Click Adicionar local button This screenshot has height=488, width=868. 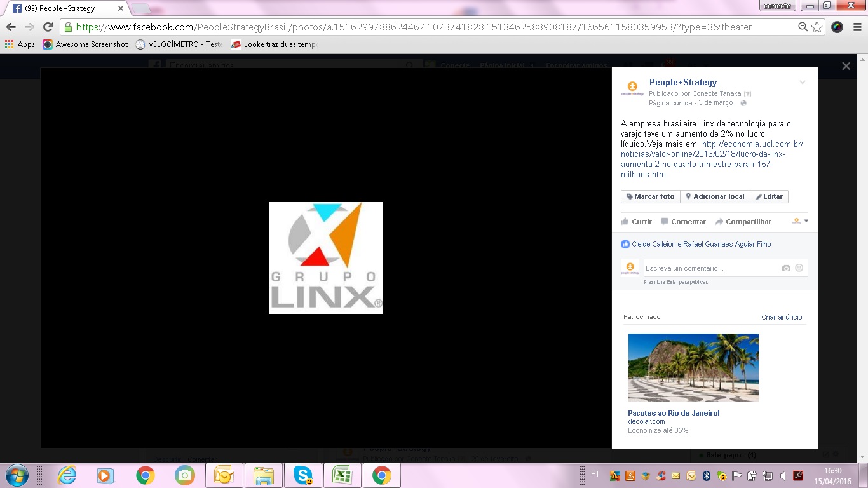715,197
